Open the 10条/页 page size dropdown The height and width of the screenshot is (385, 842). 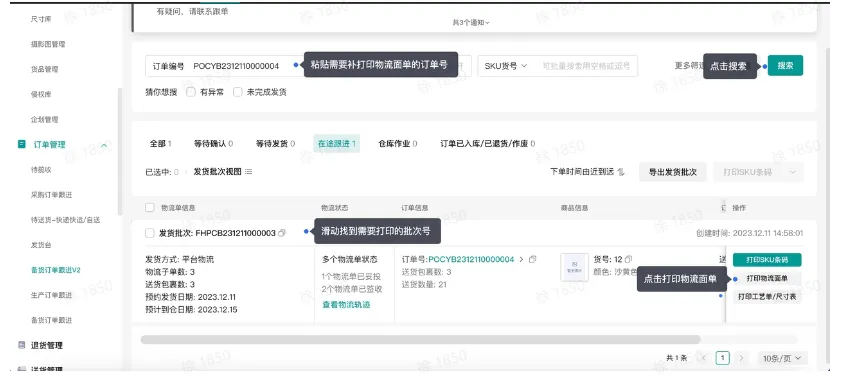tap(782, 358)
